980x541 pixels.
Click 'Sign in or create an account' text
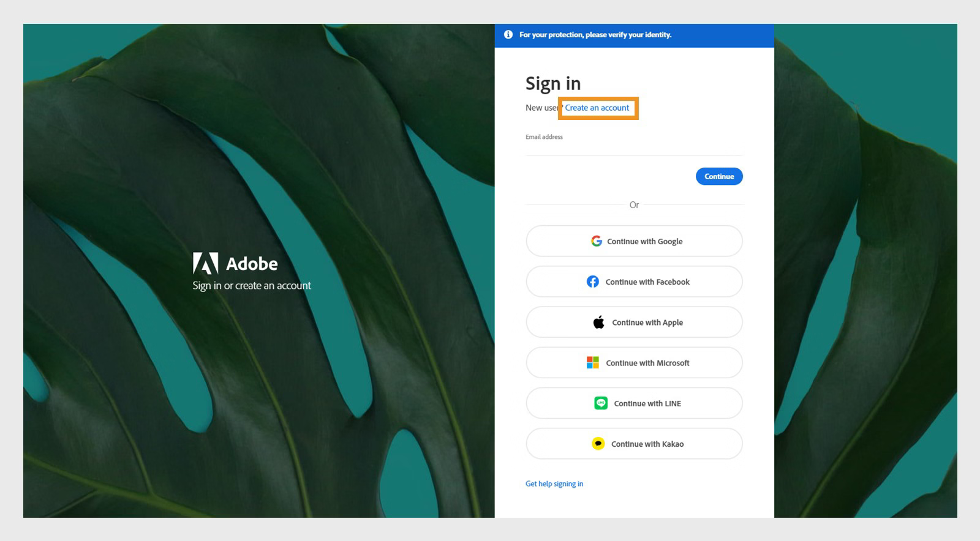pos(252,286)
